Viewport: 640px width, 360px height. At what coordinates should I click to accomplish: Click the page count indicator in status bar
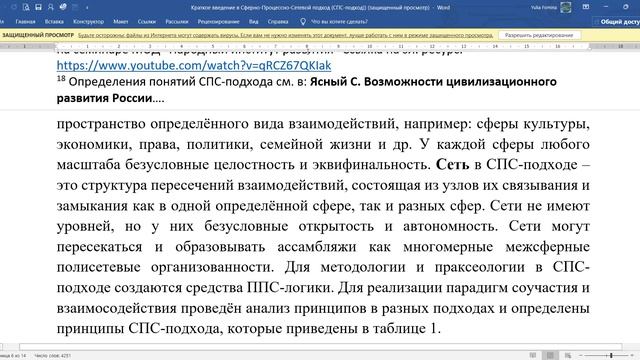(13, 356)
